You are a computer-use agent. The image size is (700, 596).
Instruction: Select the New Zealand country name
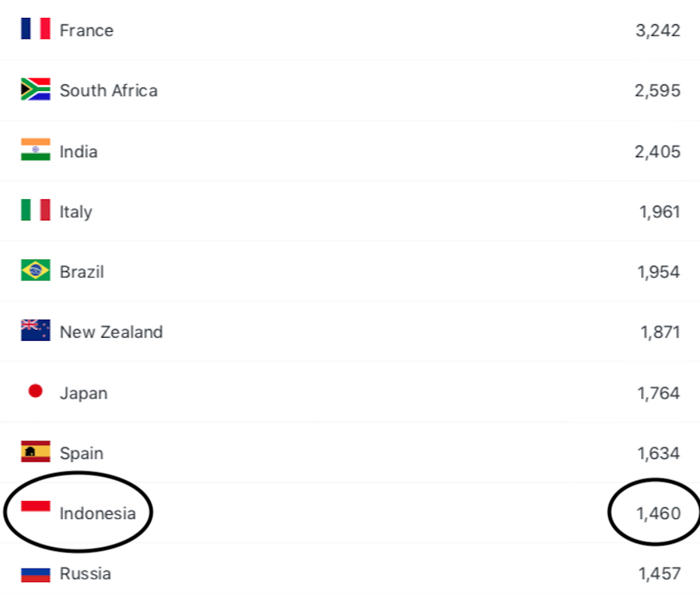coord(111,332)
